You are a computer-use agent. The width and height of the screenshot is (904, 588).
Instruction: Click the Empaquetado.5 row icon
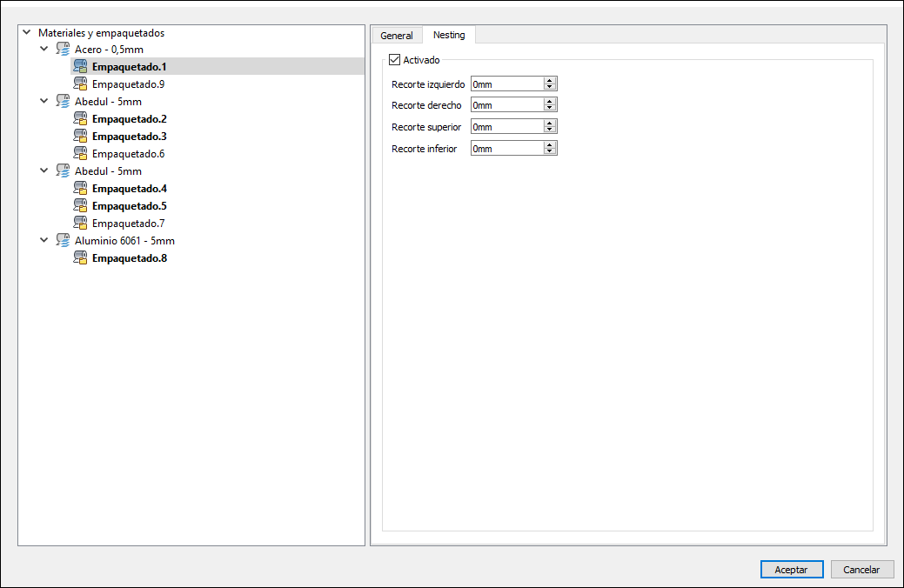(80, 205)
